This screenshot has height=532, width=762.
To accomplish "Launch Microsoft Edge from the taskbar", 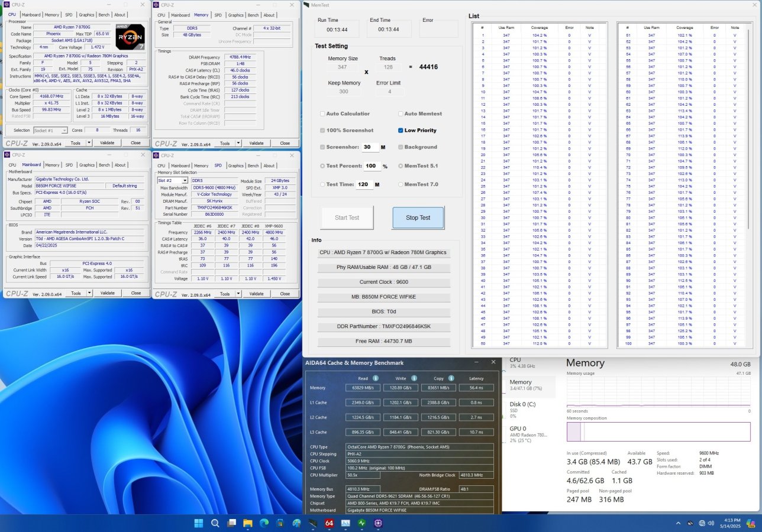I will [264, 523].
